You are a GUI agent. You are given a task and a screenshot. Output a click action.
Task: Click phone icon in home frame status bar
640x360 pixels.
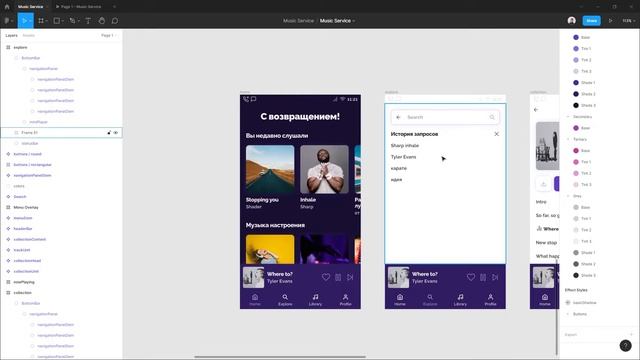click(x=246, y=99)
